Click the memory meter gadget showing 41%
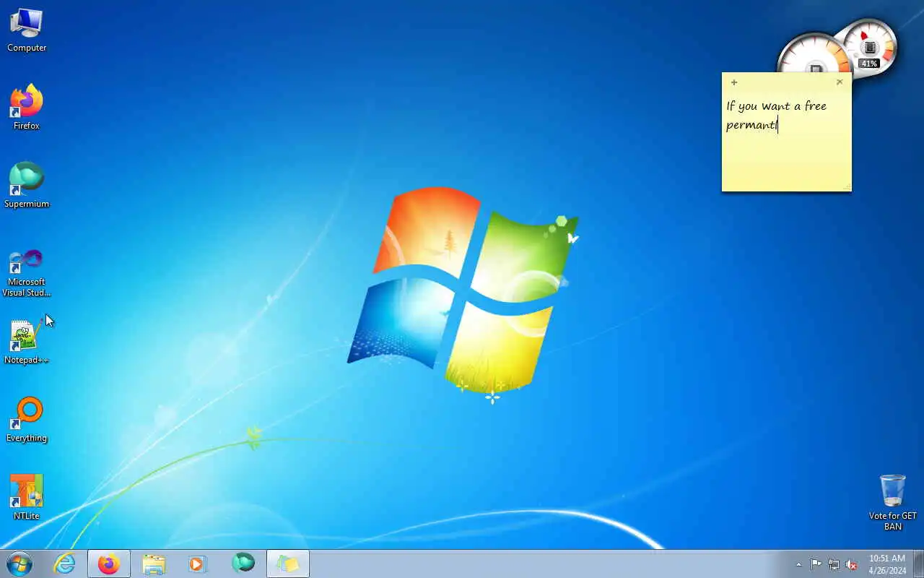The image size is (924, 578). click(x=870, y=48)
